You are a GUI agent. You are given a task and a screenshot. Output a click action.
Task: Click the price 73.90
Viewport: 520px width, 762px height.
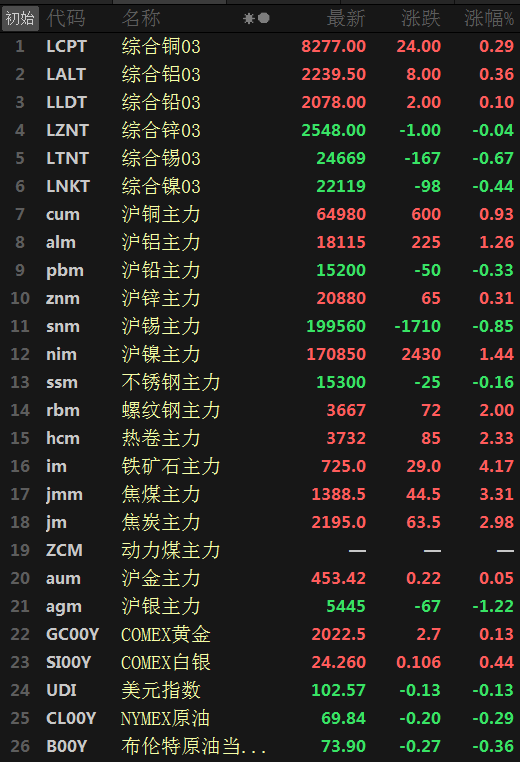[x=344, y=746]
